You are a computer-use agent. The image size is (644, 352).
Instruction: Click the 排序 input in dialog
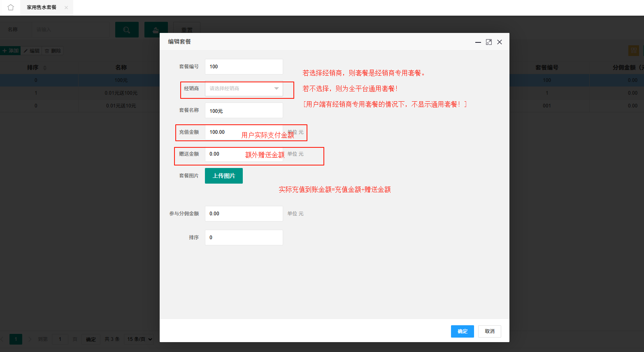[244, 238]
